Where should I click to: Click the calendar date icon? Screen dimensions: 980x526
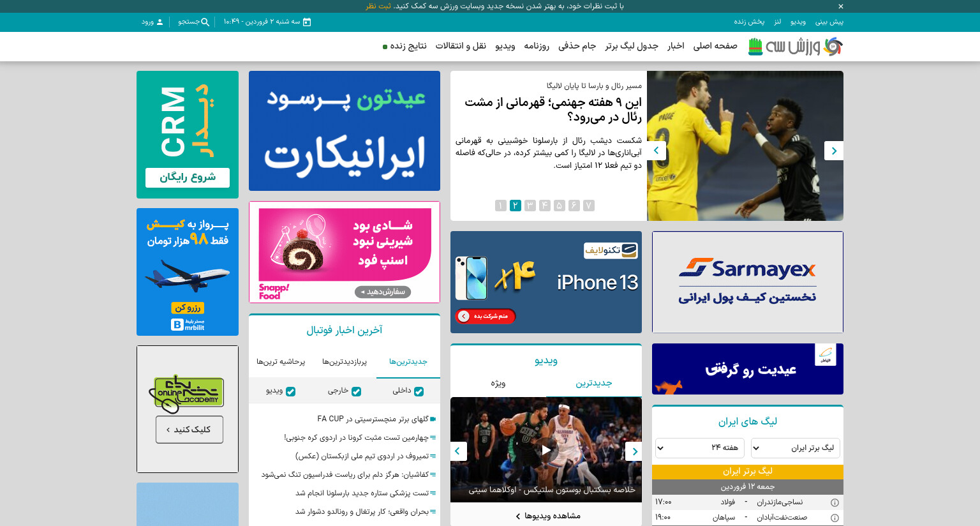point(307,22)
